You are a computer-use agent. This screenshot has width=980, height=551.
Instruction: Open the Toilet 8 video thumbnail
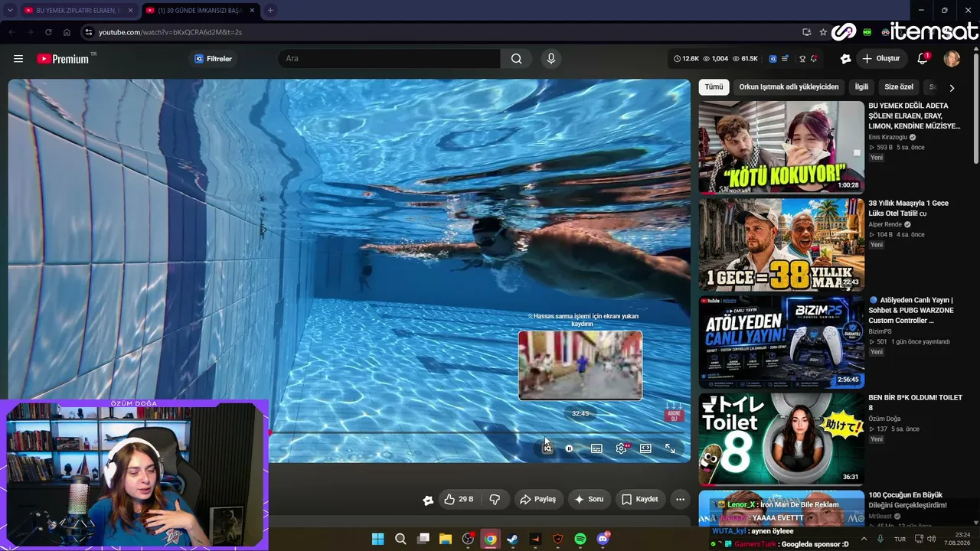(781, 439)
